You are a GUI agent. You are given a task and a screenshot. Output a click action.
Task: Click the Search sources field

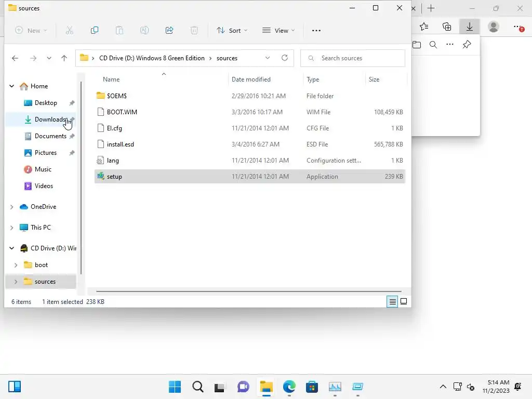[353, 58]
